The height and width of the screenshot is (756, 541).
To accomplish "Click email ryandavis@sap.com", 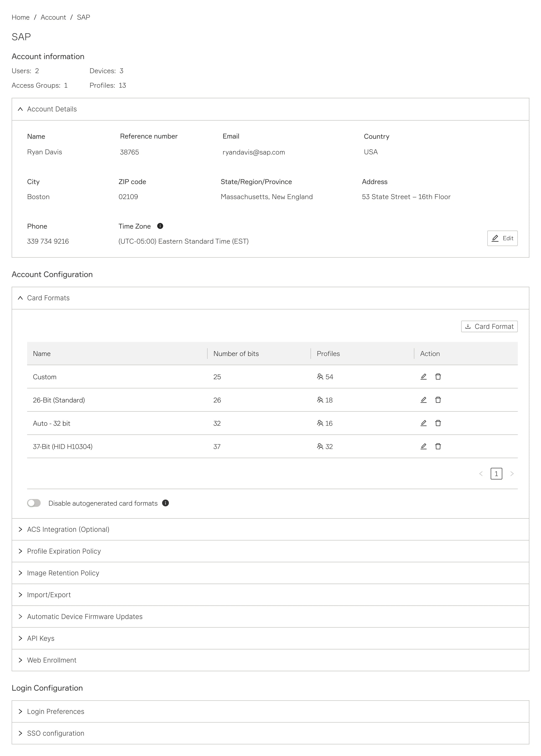I will [254, 152].
